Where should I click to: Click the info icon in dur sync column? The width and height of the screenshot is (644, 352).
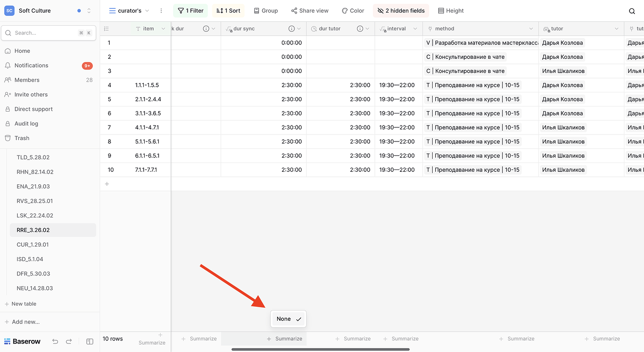click(292, 29)
